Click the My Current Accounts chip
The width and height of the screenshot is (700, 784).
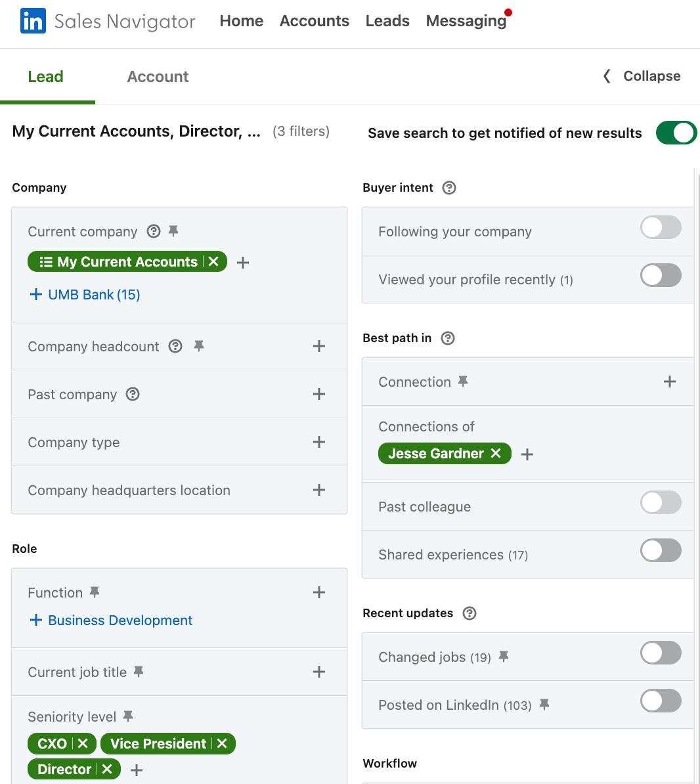click(127, 261)
